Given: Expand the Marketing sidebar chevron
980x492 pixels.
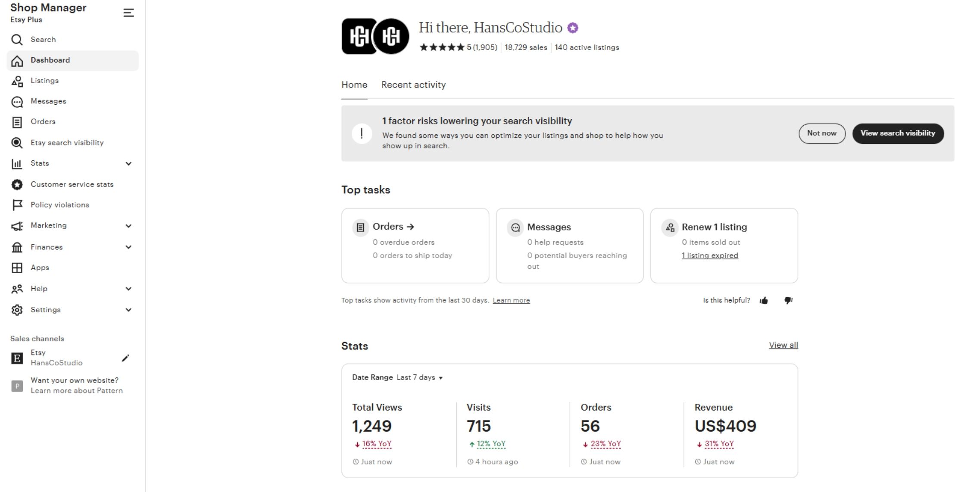Looking at the screenshot, I should click(x=128, y=226).
